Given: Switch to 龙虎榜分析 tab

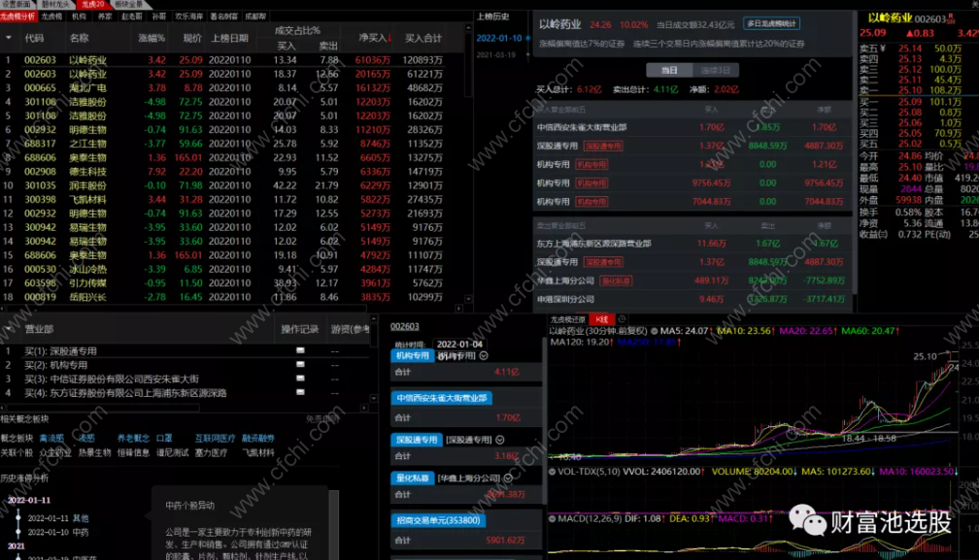Looking at the screenshot, I should pyautogui.click(x=18, y=16).
